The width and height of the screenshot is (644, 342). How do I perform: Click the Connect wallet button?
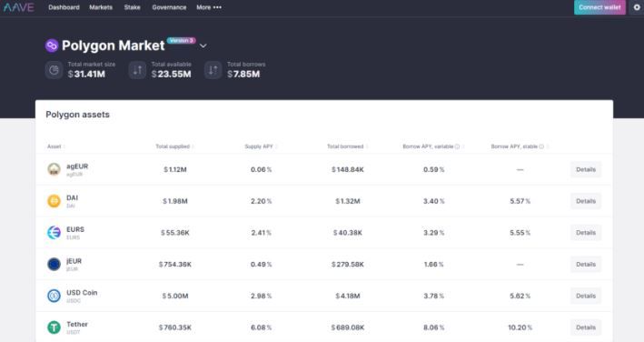coord(599,7)
